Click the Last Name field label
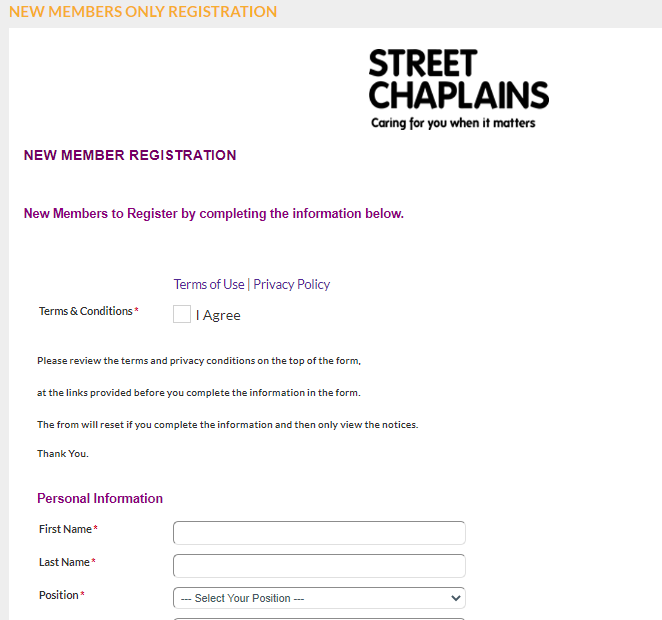The image size is (662, 620). pos(67,562)
